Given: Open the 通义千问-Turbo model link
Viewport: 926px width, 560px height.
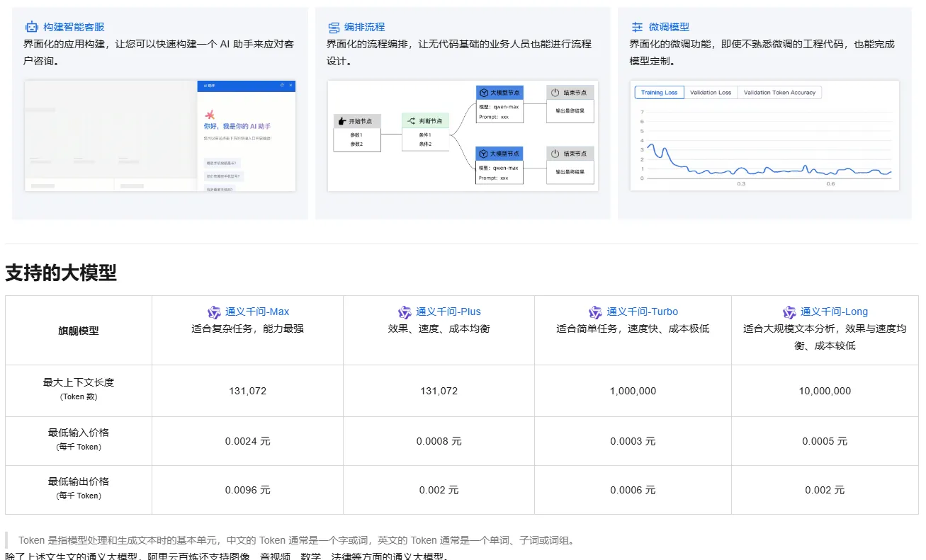Looking at the screenshot, I should [x=642, y=312].
